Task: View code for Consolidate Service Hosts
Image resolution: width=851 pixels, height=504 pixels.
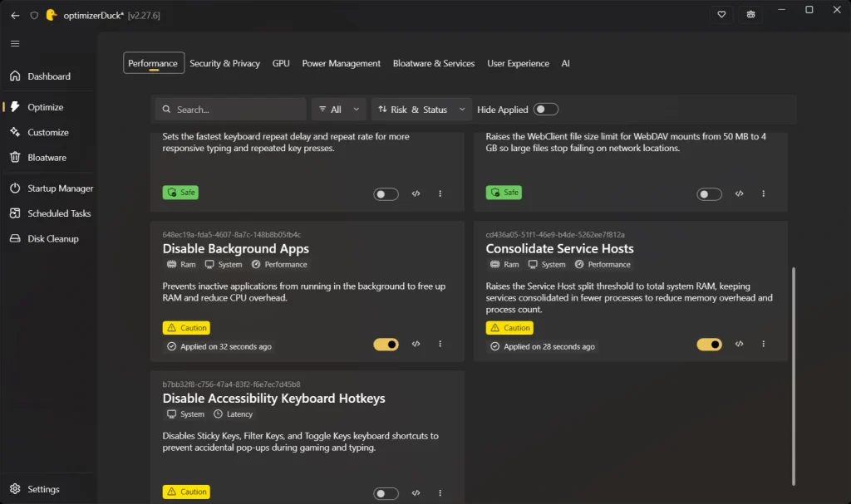Action: (739, 344)
